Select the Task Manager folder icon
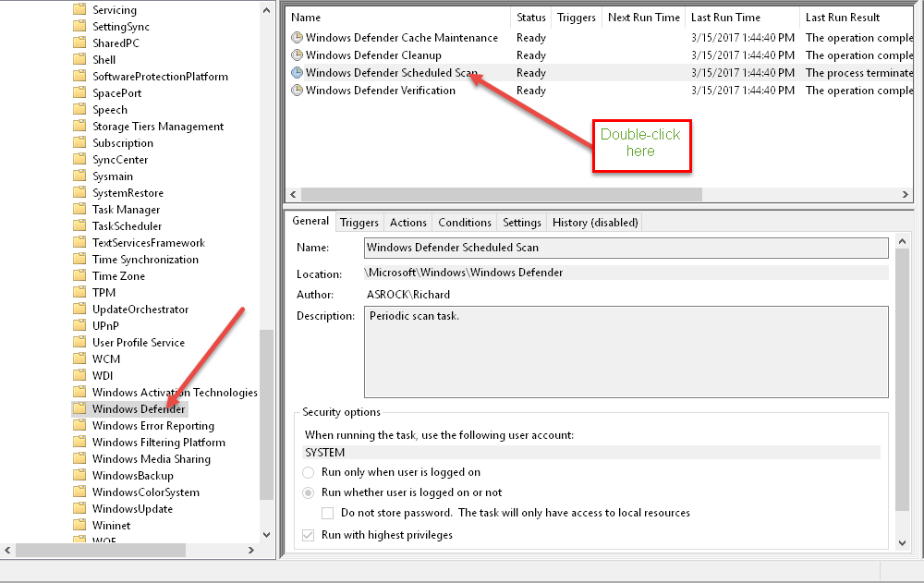Screen dimensions: 924x583 coord(79,209)
